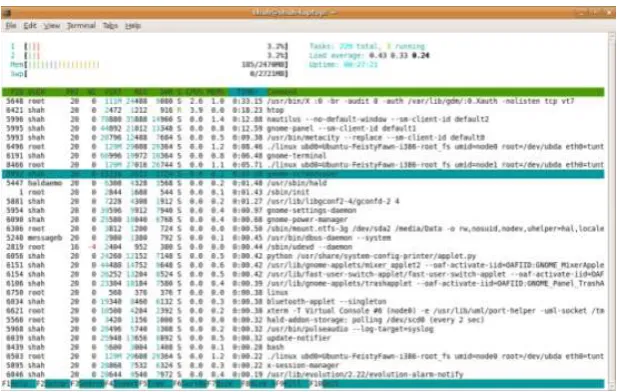Image resolution: width=617 pixels, height=392 pixels.
Task: Select the /sbin/init process row
Action: point(303,192)
